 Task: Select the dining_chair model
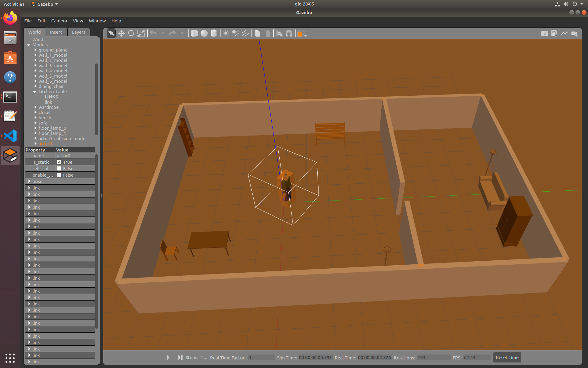(51, 86)
